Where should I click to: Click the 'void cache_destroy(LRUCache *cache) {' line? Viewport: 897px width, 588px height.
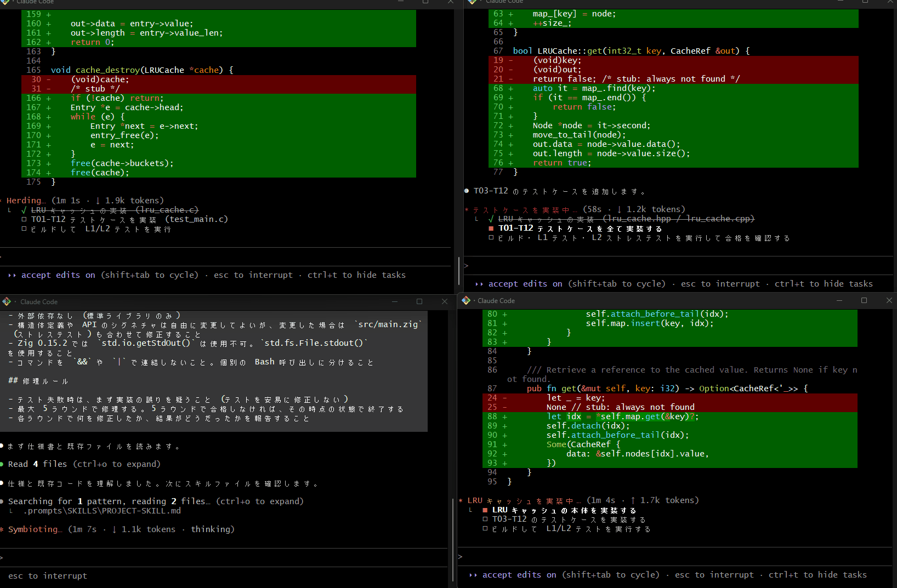point(142,70)
